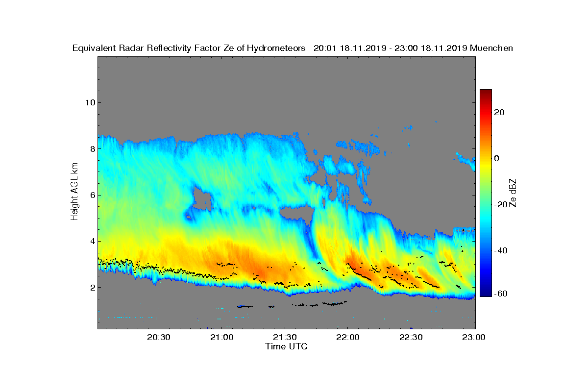Image resolution: width=588 pixels, height=392 pixels.
Task: Click the height tick label '10'
Action: pos(90,102)
